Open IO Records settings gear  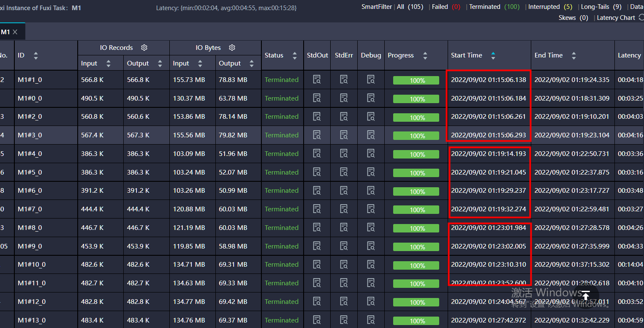click(144, 48)
